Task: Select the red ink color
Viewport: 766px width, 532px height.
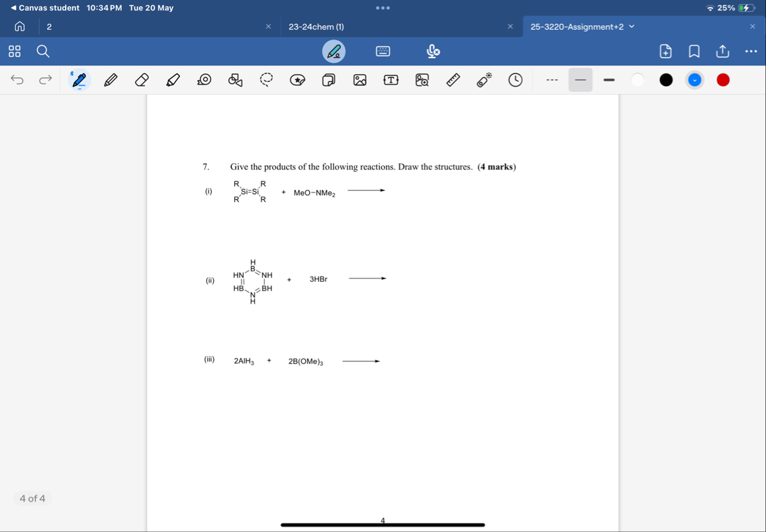Action: click(723, 79)
